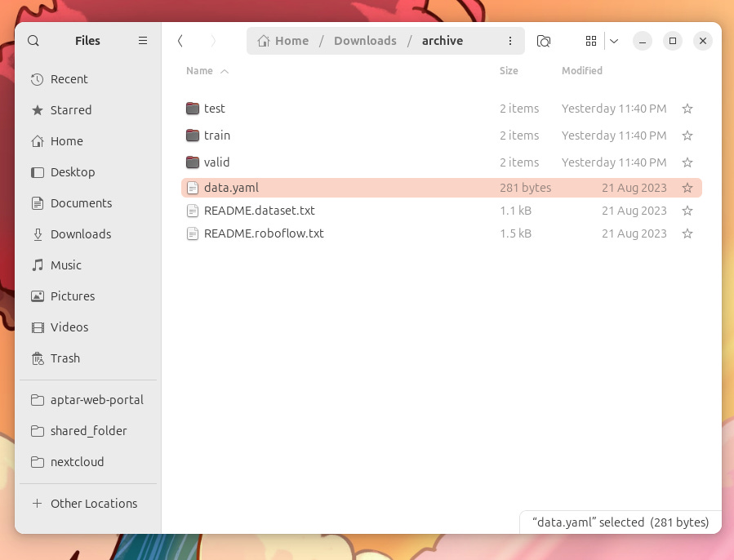Switch to grid view layout
This screenshot has height=560, width=734.
[x=591, y=41]
